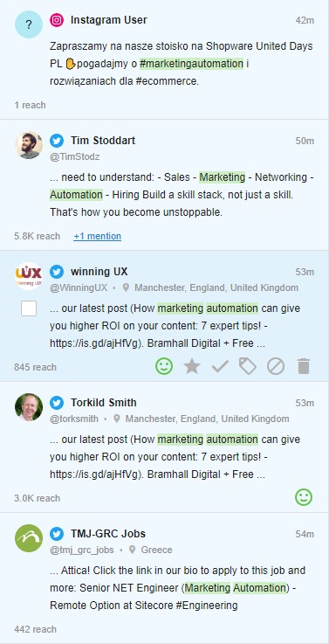This screenshot has width=329, height=644.
Task: Click the Instagram icon beside Instagram User
Action: pyautogui.click(x=57, y=20)
